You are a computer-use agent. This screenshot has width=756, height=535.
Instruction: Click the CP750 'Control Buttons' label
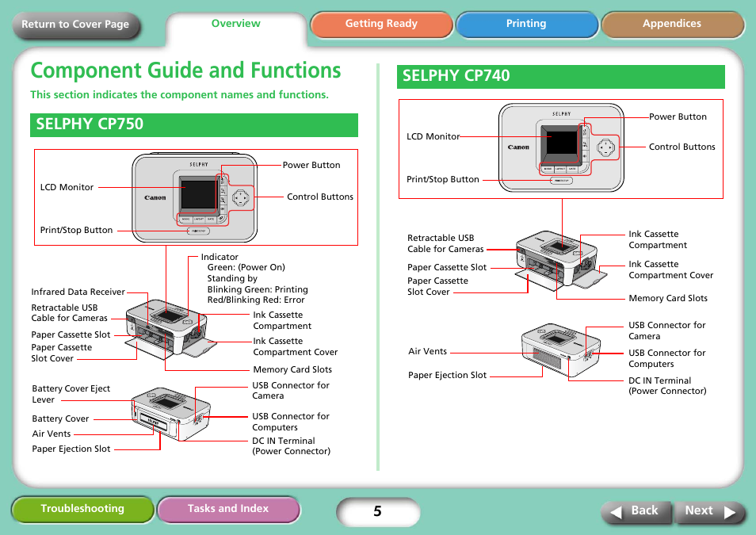tap(320, 197)
